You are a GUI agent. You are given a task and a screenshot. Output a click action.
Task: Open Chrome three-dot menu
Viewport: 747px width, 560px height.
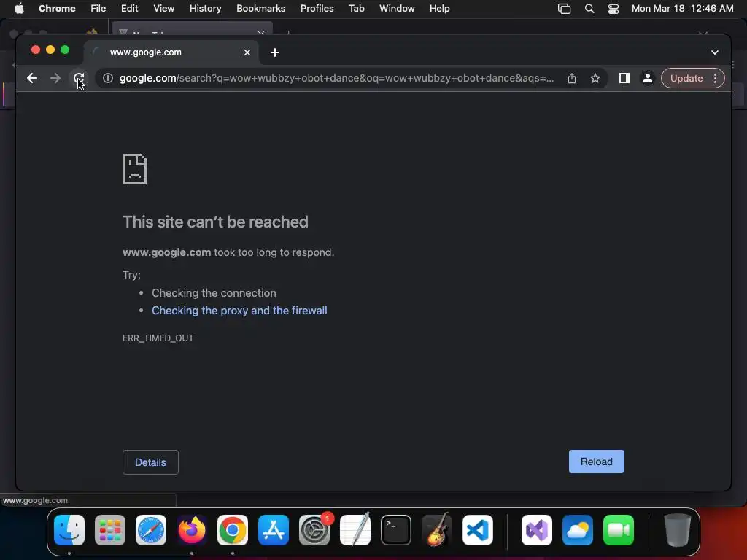pyautogui.click(x=715, y=78)
